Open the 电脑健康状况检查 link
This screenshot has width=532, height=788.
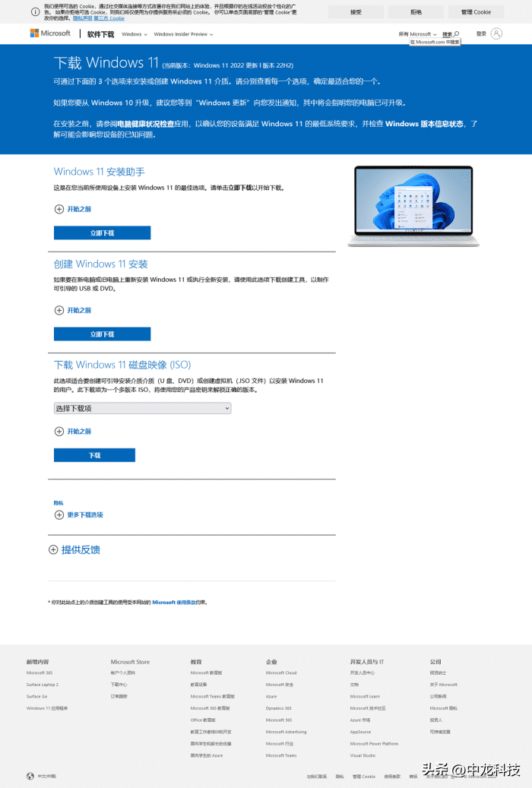146,124
